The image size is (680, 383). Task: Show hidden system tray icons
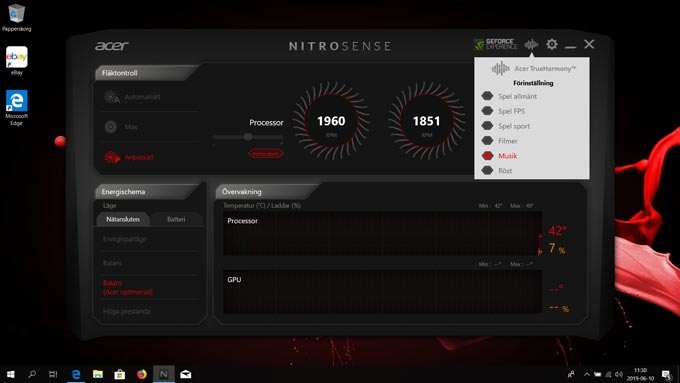pos(587,374)
